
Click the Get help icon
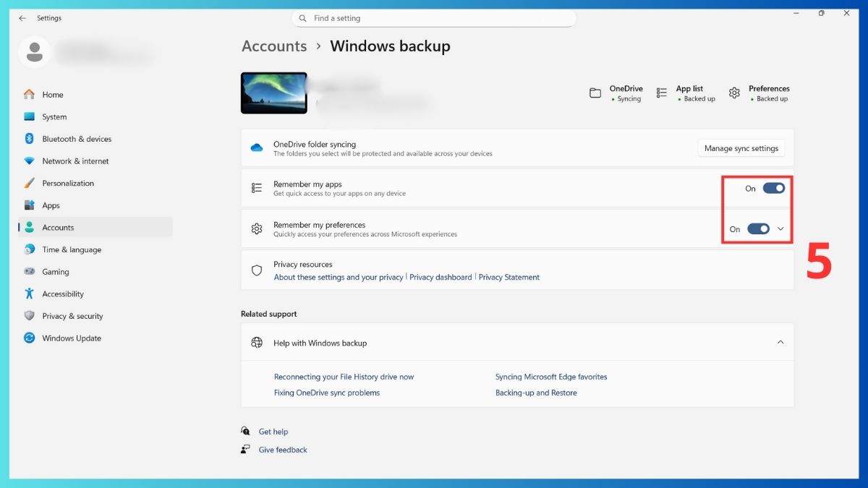coord(245,432)
